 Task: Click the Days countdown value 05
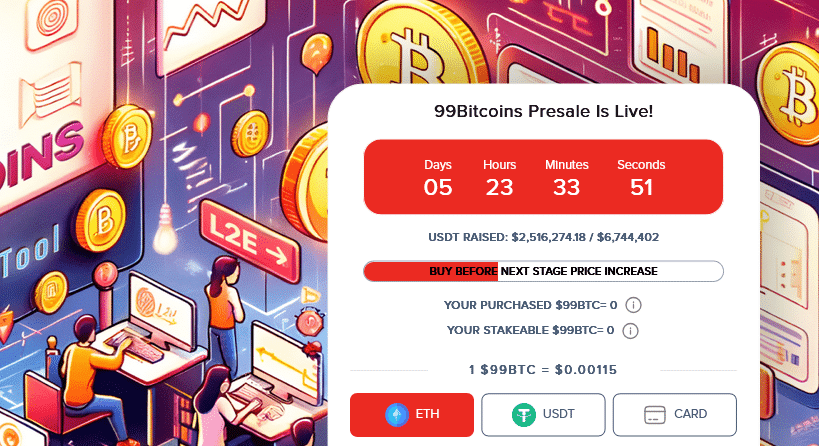tap(438, 187)
